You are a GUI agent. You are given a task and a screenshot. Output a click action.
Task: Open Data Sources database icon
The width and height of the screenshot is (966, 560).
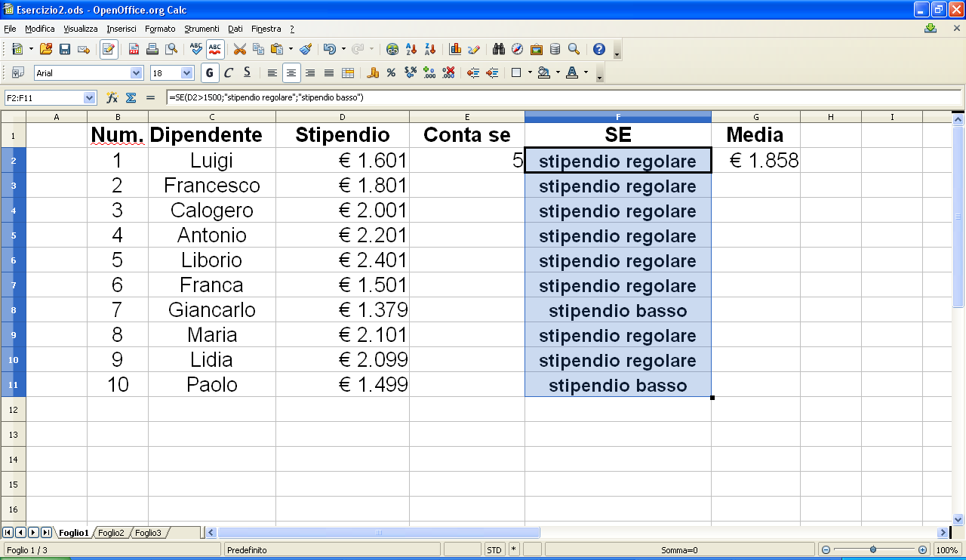[x=555, y=49]
